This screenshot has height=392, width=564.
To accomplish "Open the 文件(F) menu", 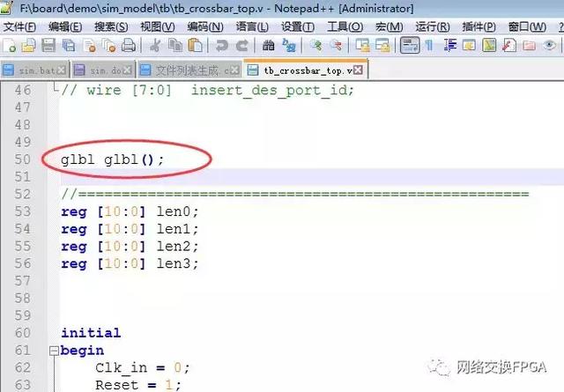I will click(19, 26).
